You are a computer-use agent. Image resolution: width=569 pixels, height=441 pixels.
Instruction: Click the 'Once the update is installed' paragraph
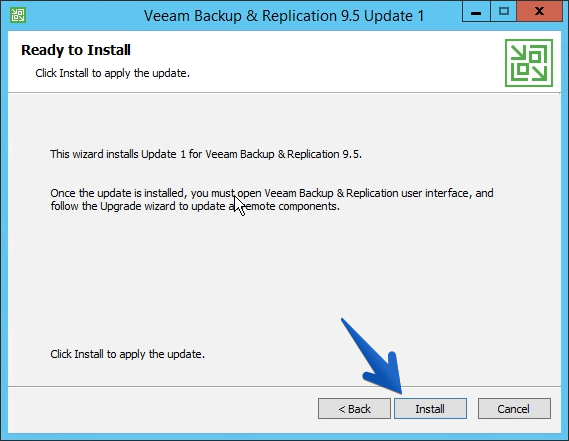[x=272, y=200]
